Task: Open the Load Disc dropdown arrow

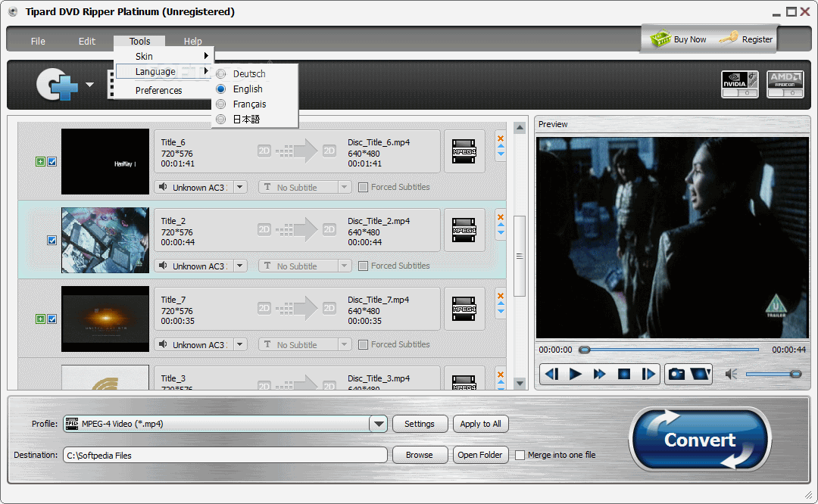Action: click(x=89, y=85)
